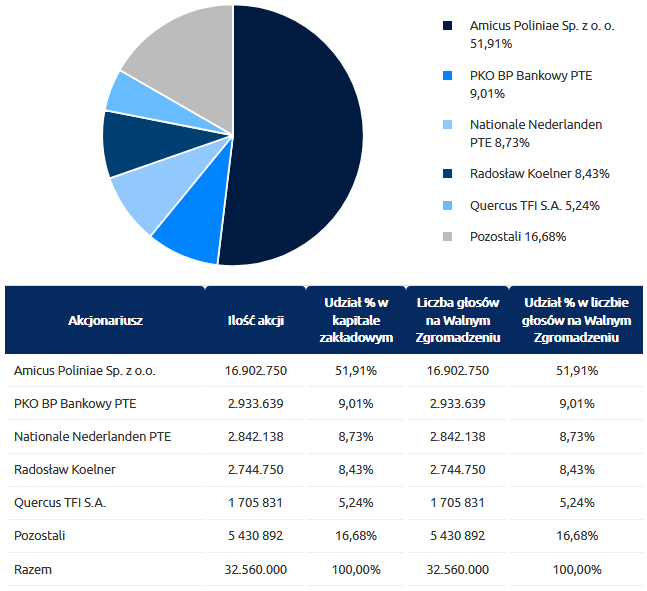Select legend label Nationale Nederlanden PTE 8,73%
Image resolution: width=647 pixels, height=591 pixels.
[x=536, y=134]
